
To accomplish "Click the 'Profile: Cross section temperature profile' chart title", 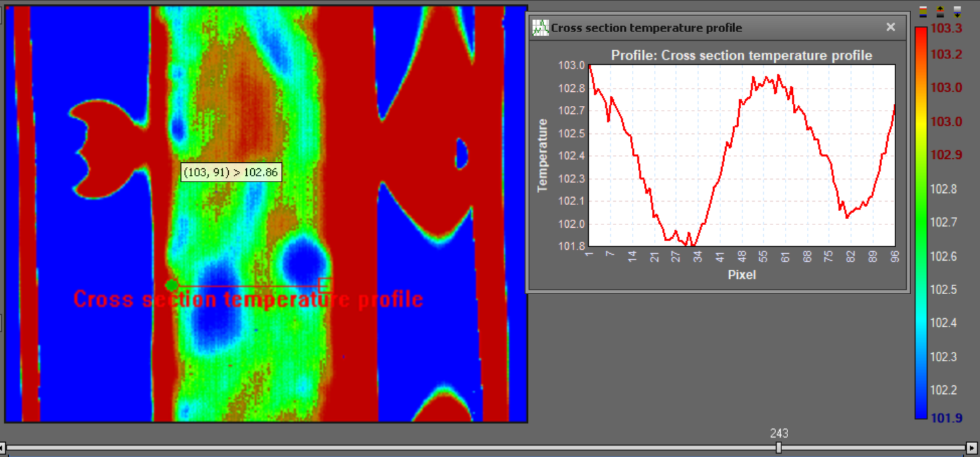I will (741, 56).
